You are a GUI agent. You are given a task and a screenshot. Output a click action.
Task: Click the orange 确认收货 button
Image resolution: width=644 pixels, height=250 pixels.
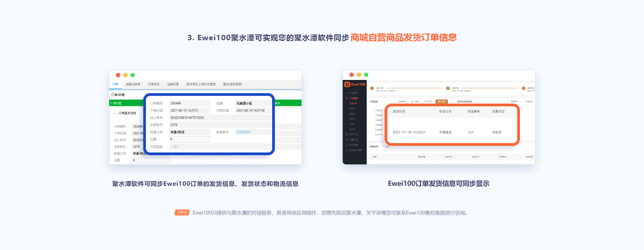[442, 101]
